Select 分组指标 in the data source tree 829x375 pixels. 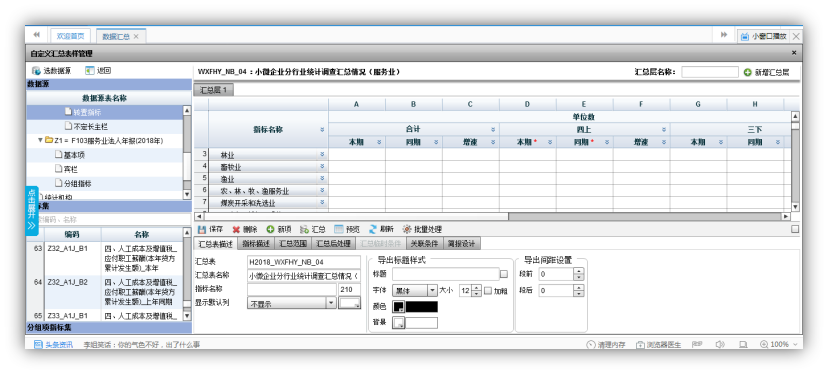pyautogui.click(x=73, y=184)
